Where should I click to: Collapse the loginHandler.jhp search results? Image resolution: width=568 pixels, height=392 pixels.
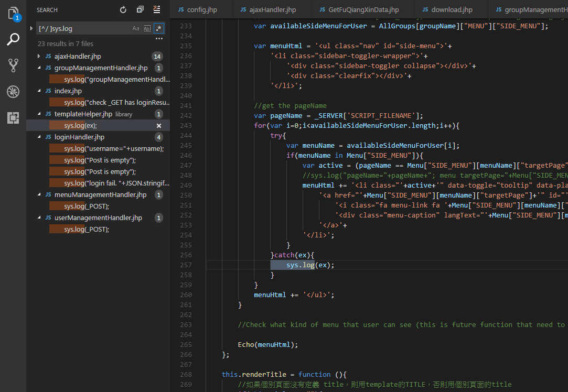point(39,137)
